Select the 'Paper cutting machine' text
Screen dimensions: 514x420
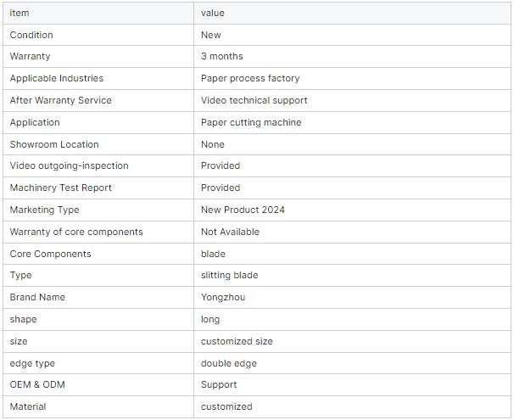pos(251,123)
